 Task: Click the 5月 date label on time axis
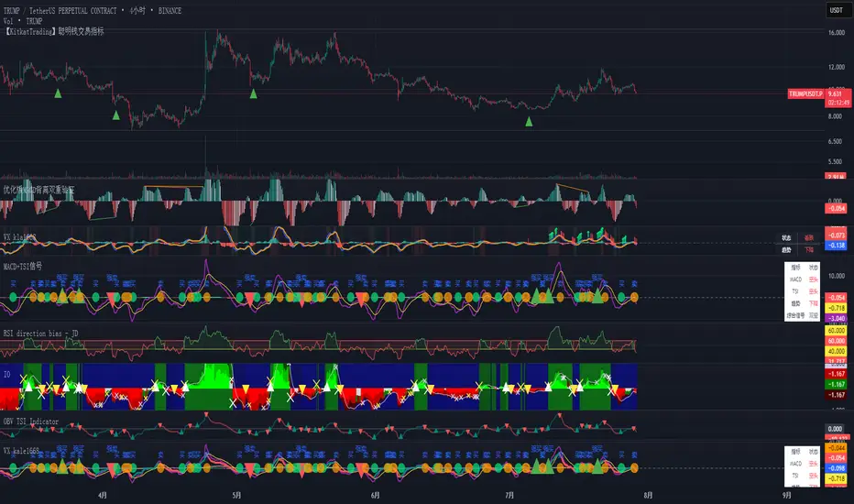(x=237, y=496)
